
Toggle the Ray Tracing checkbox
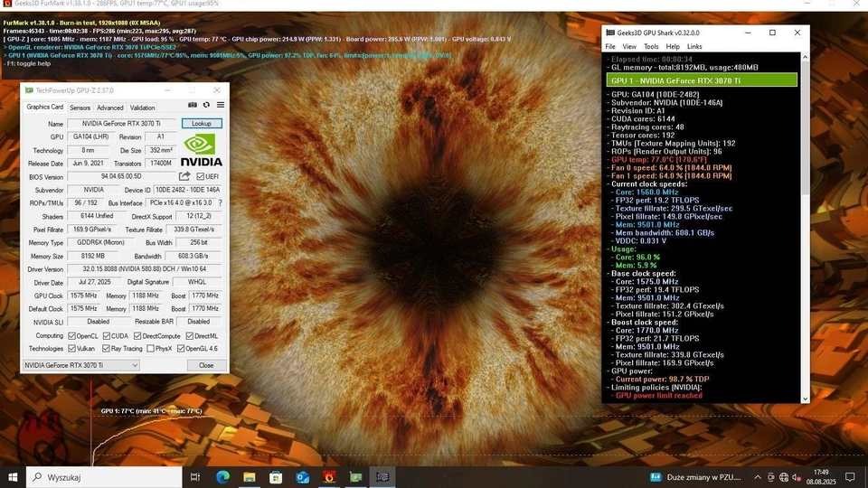click(106, 349)
